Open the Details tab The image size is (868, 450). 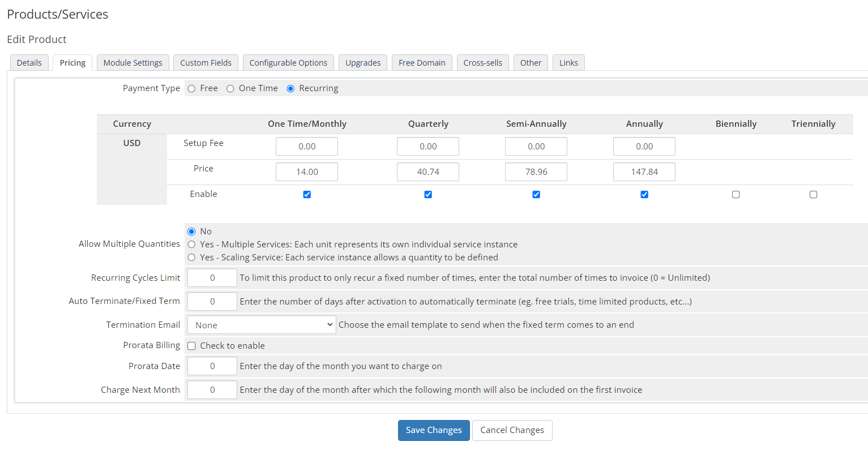[x=29, y=63]
